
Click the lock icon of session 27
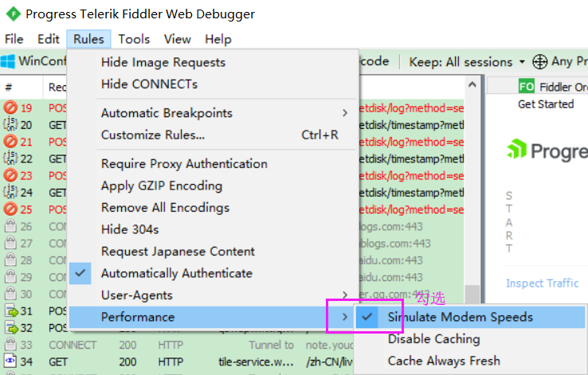[x=10, y=243]
